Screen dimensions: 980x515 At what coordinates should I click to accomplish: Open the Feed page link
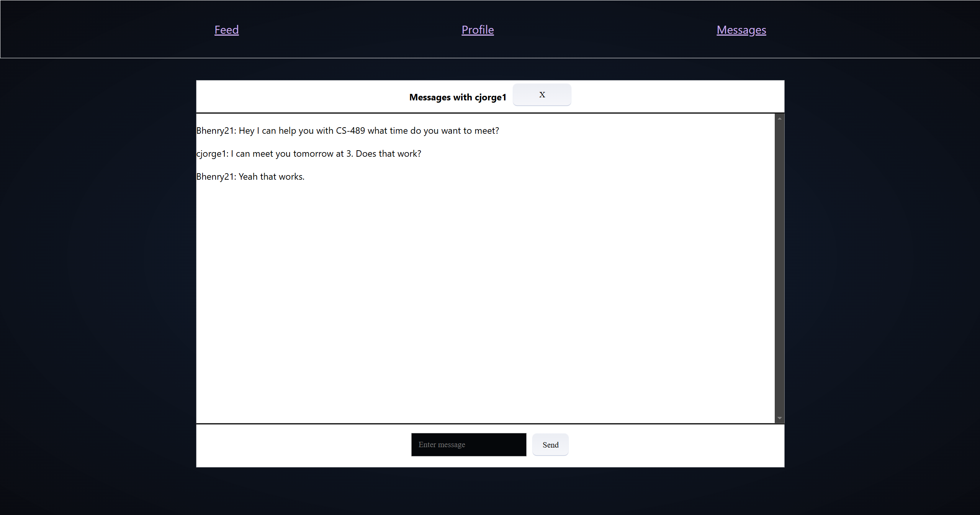point(226,30)
